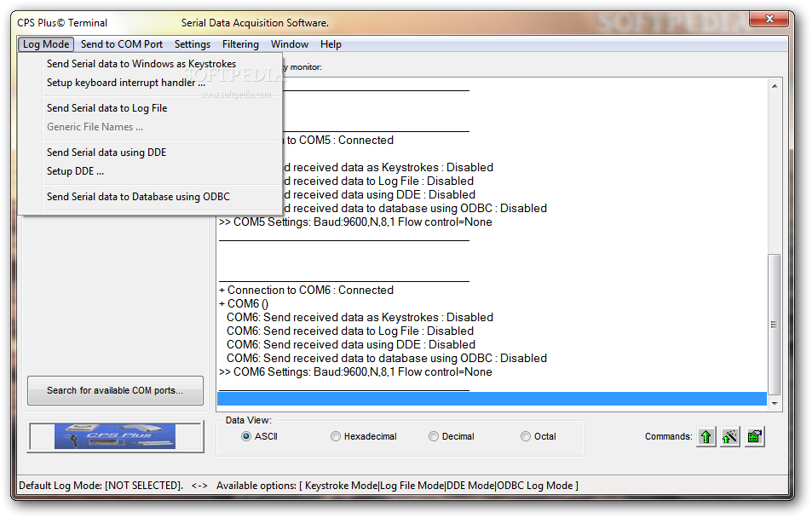
Task: Click 'COM6: Send received data using DDE' line
Action: (x=350, y=344)
